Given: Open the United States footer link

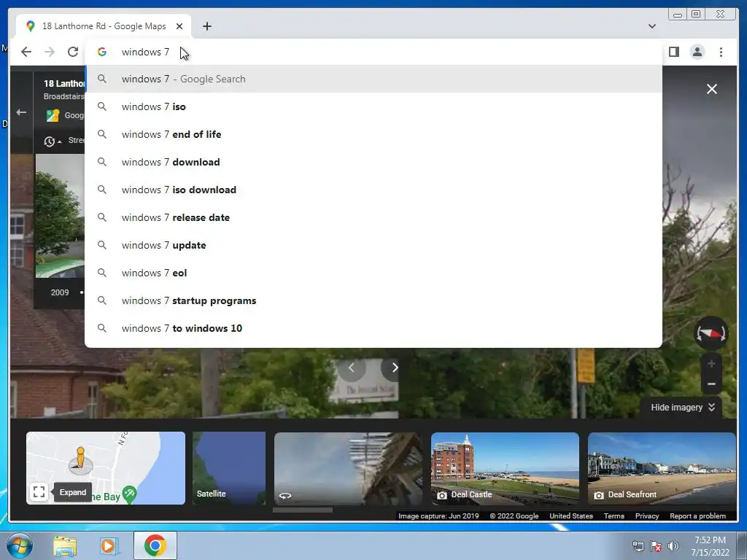Looking at the screenshot, I should [571, 516].
